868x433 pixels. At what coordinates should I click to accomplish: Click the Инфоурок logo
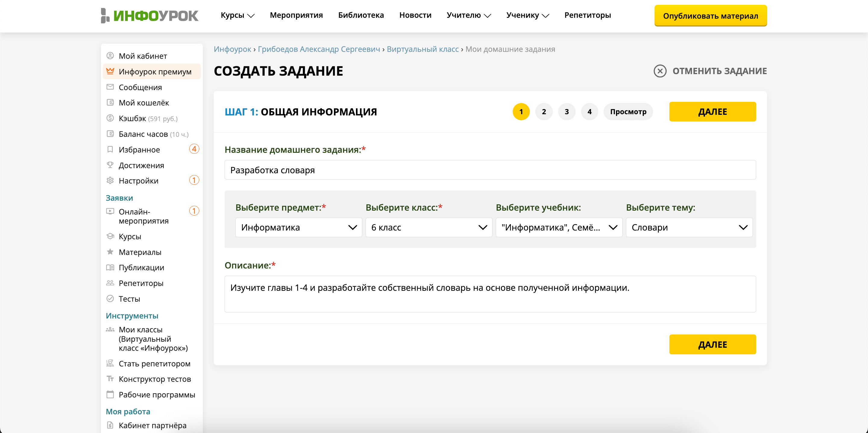(x=149, y=15)
